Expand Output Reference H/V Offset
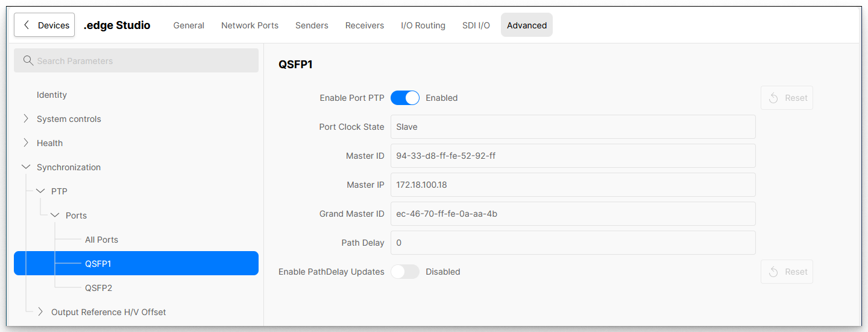Viewport: 868px width, 332px height. (40, 312)
